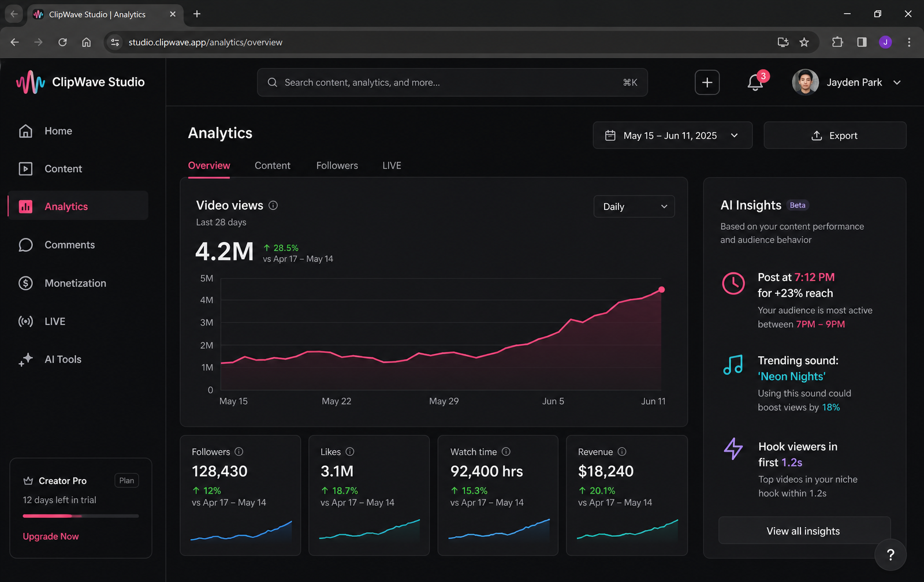This screenshot has width=924, height=582.
Task: Click the search content input field
Action: tap(452, 83)
